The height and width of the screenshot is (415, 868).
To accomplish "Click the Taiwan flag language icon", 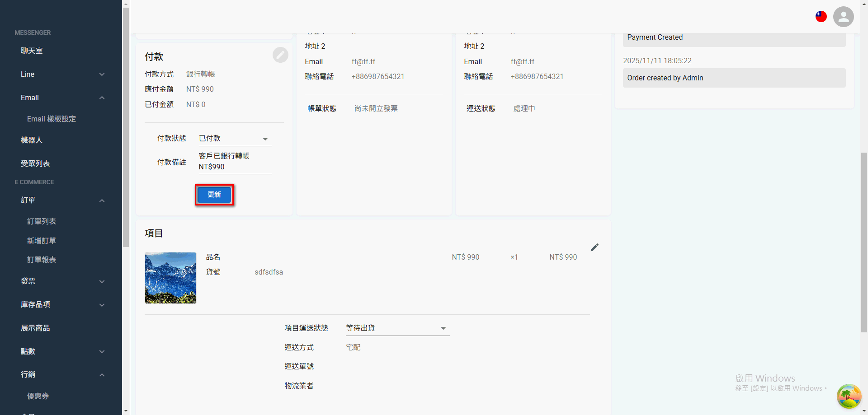I will coord(821,17).
